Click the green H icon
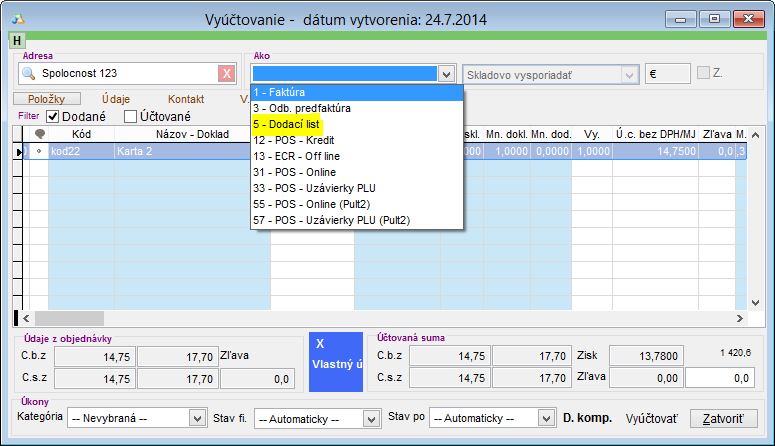 (18, 41)
